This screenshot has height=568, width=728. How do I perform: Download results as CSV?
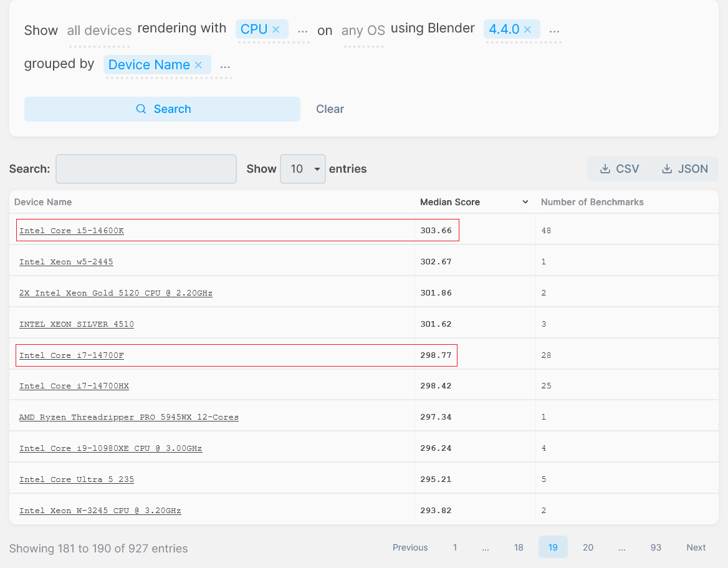pos(620,168)
